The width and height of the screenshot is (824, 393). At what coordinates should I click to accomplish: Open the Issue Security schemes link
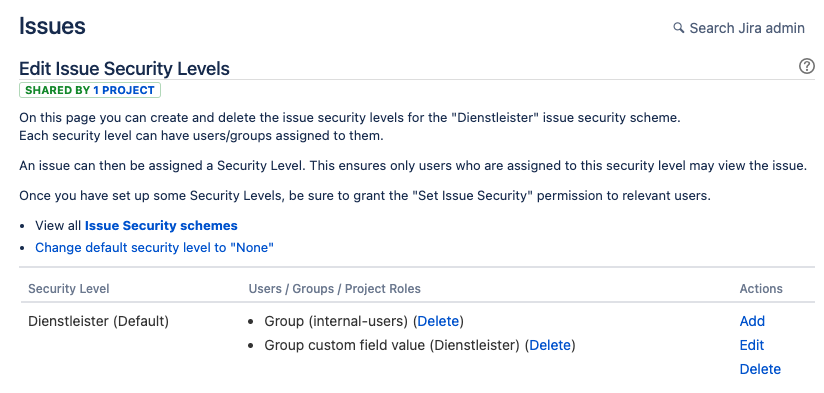tap(161, 226)
